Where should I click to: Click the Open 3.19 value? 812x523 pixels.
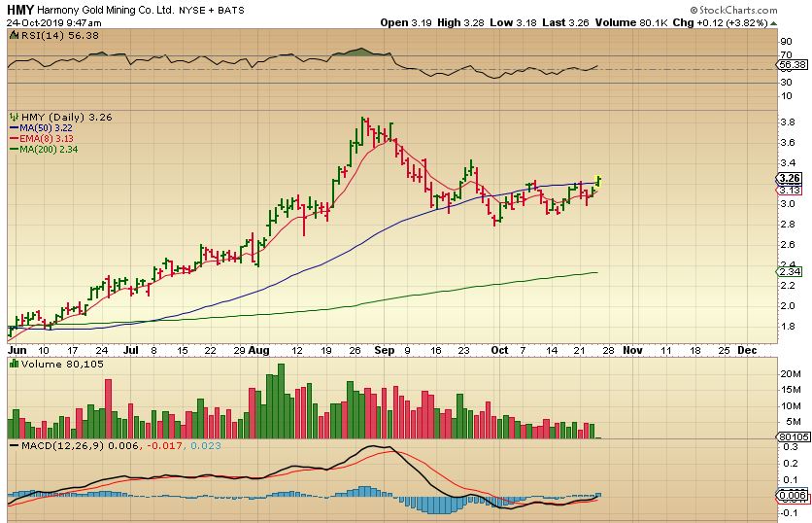tap(405, 22)
